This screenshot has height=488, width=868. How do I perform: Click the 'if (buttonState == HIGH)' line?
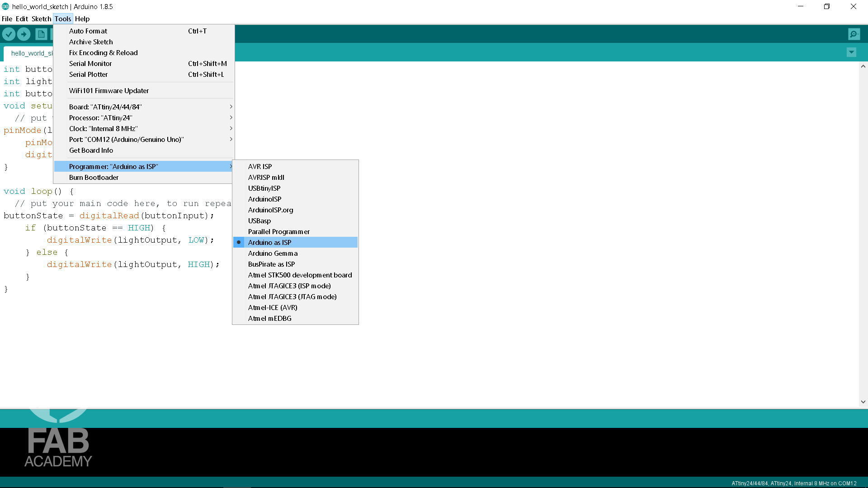(x=95, y=228)
